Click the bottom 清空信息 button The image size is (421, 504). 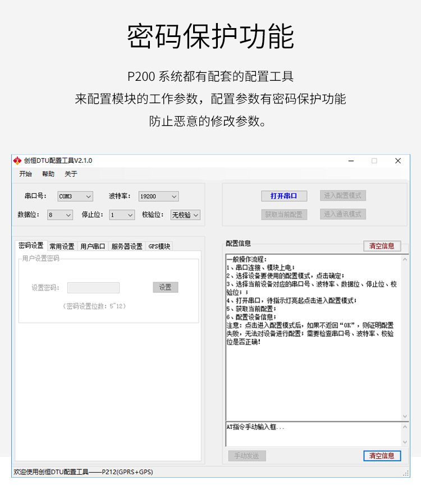coord(382,456)
